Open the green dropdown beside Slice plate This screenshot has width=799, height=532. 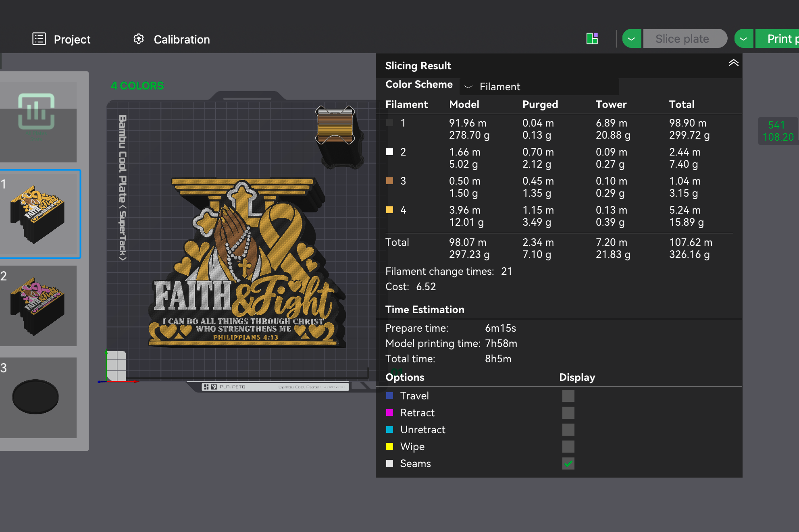(x=632, y=39)
